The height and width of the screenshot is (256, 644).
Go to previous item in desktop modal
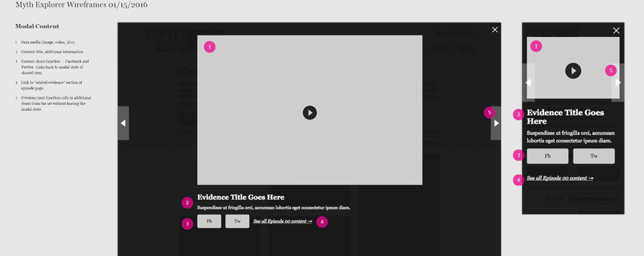123,123
